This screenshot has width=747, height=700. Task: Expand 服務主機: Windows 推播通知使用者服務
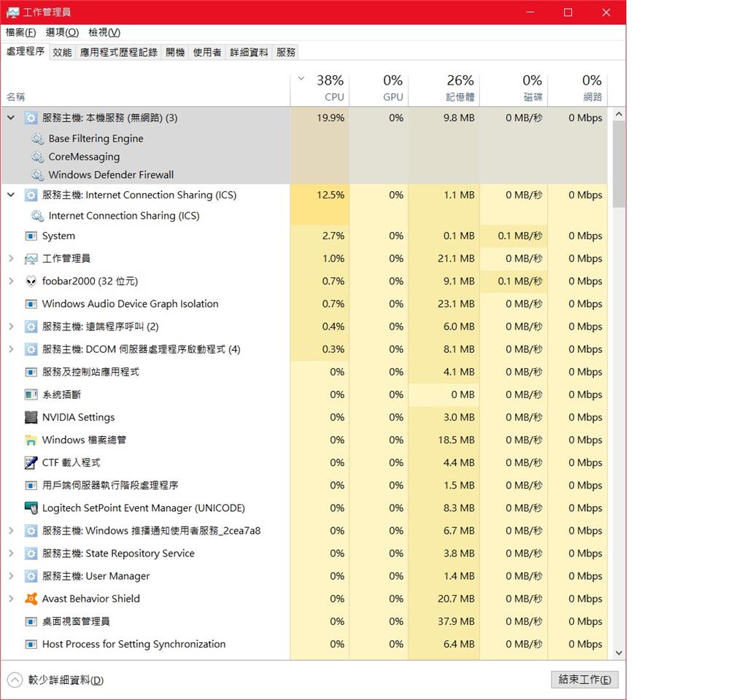click(11, 531)
